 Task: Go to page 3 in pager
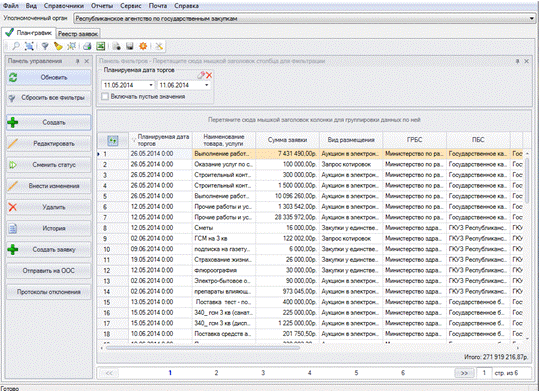(263, 373)
